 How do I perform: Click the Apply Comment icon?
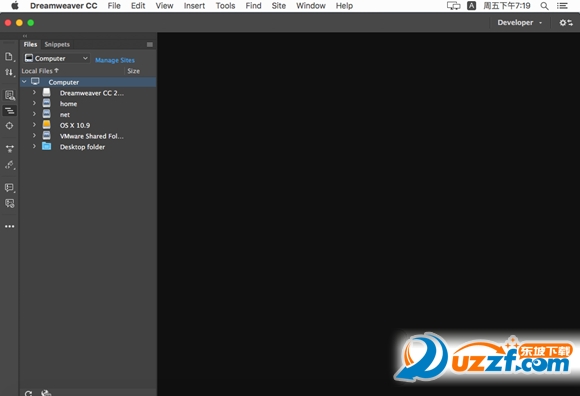(9, 187)
